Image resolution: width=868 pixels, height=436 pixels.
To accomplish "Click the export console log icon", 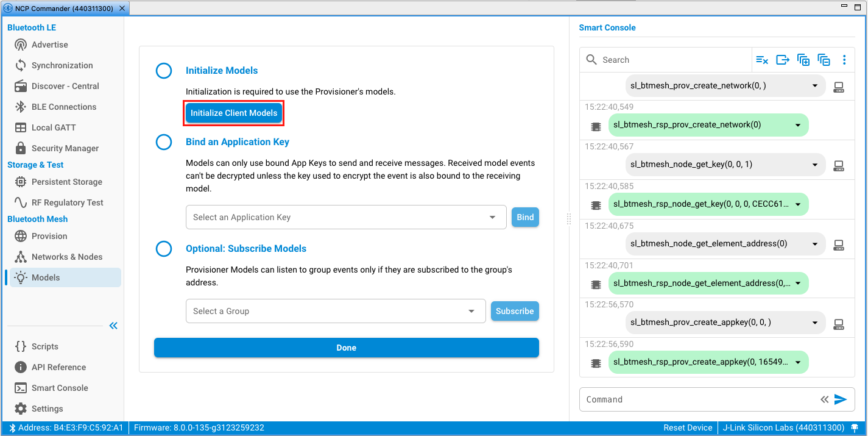I will [783, 60].
